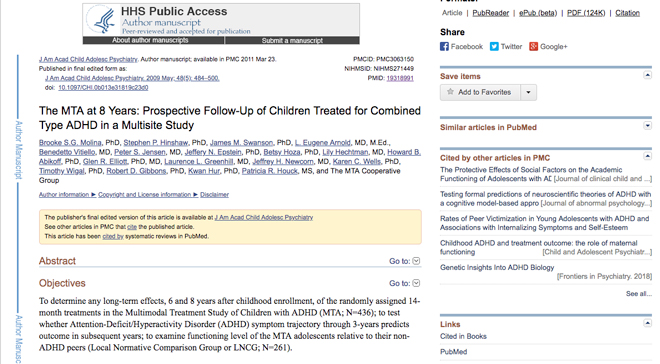Viewport: 660px width, 364px height.
Task: Open PMID 19318991 link
Action: (400, 78)
